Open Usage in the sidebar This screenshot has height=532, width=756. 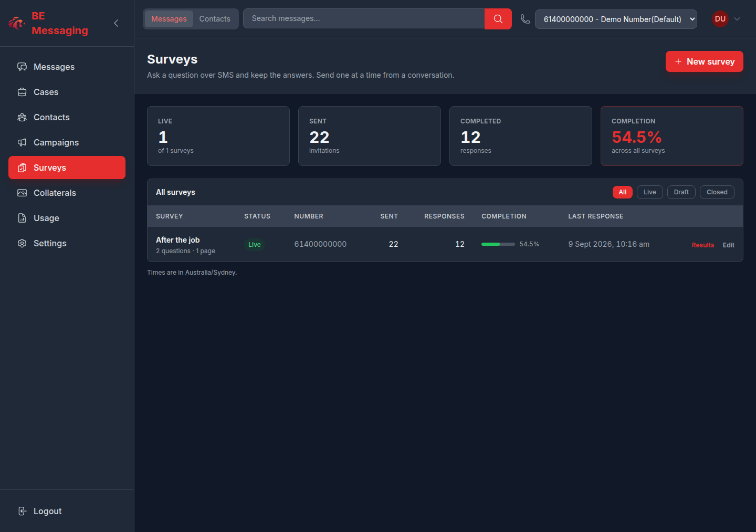point(67,218)
